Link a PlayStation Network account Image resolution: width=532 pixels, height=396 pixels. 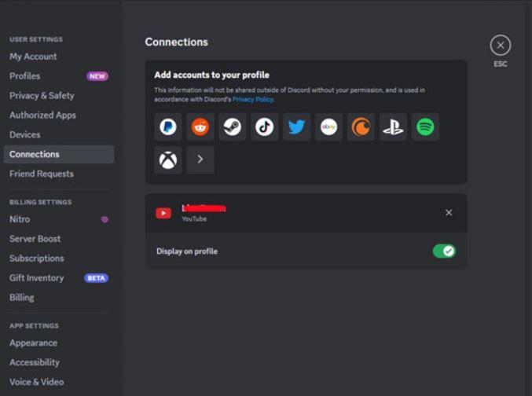point(393,127)
